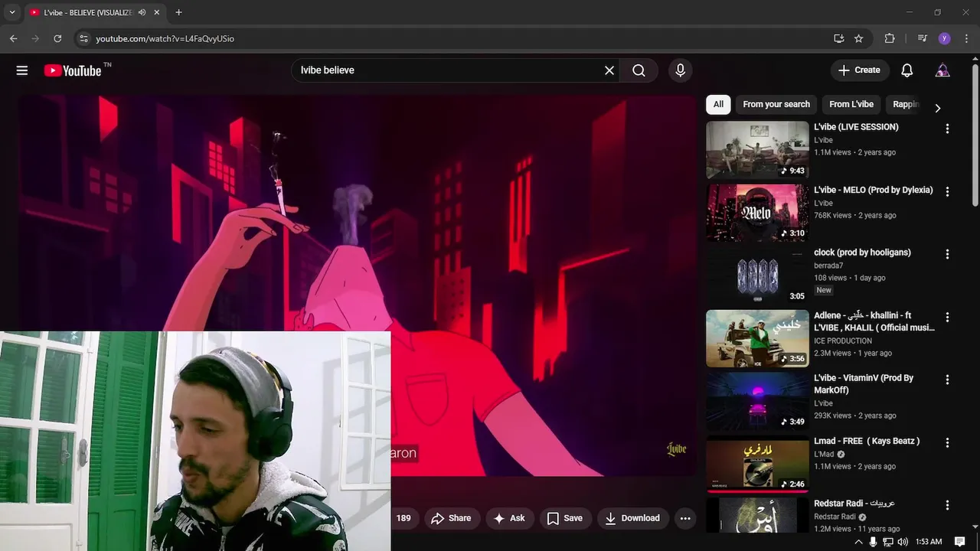Image resolution: width=980 pixels, height=551 pixels.
Task: Start voice search with the microphone
Action: [680, 70]
